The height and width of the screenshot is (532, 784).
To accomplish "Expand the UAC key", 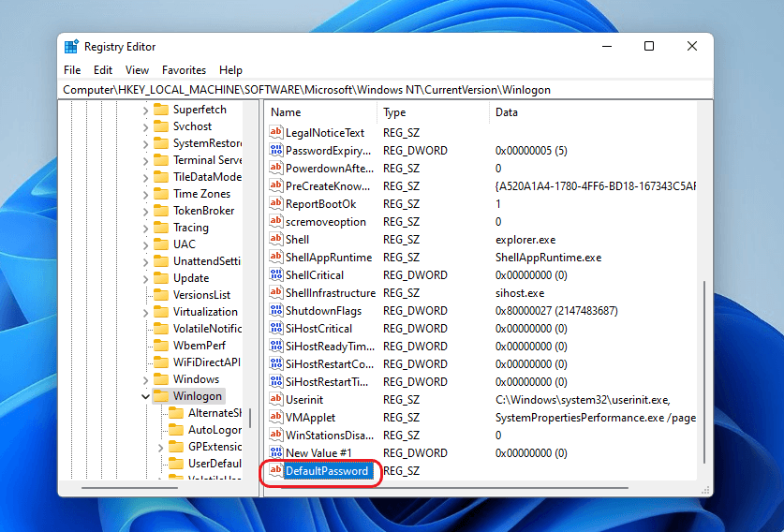I will click(x=145, y=245).
